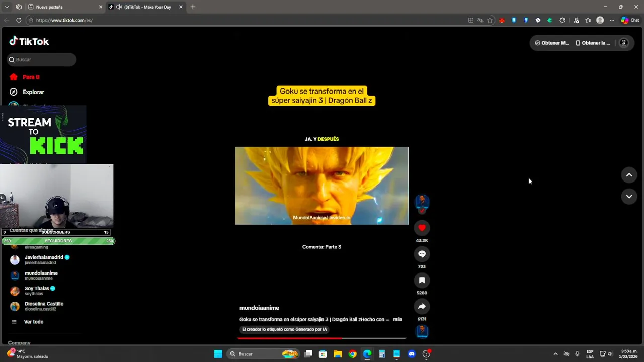This screenshot has width=644, height=362.
Task: Like the video with the heart icon
Action: [422, 228]
